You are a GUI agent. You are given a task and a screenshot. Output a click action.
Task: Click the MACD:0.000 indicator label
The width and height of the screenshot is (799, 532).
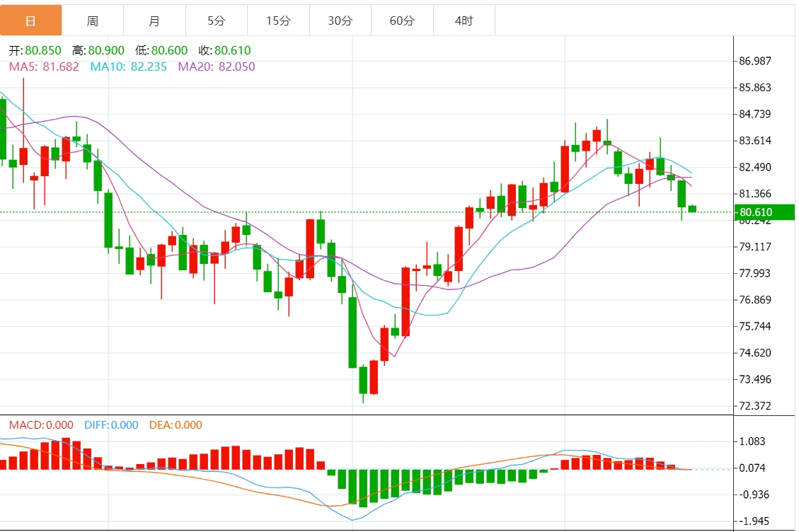click(41, 425)
